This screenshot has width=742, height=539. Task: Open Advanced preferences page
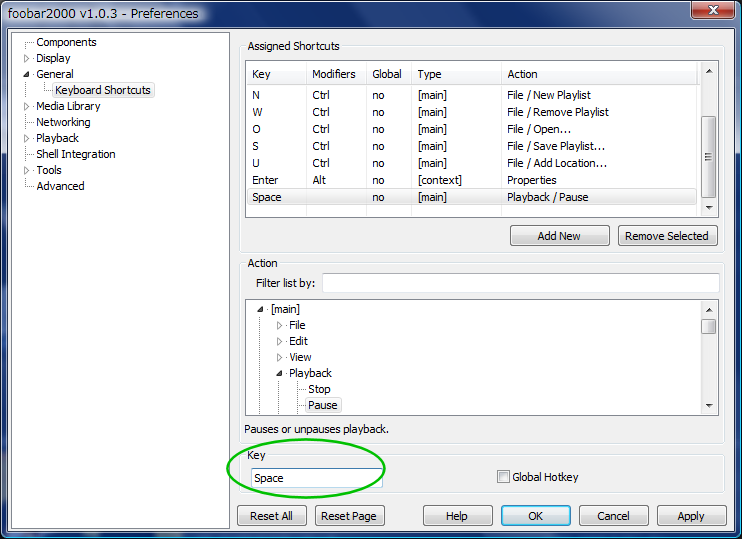coord(61,186)
